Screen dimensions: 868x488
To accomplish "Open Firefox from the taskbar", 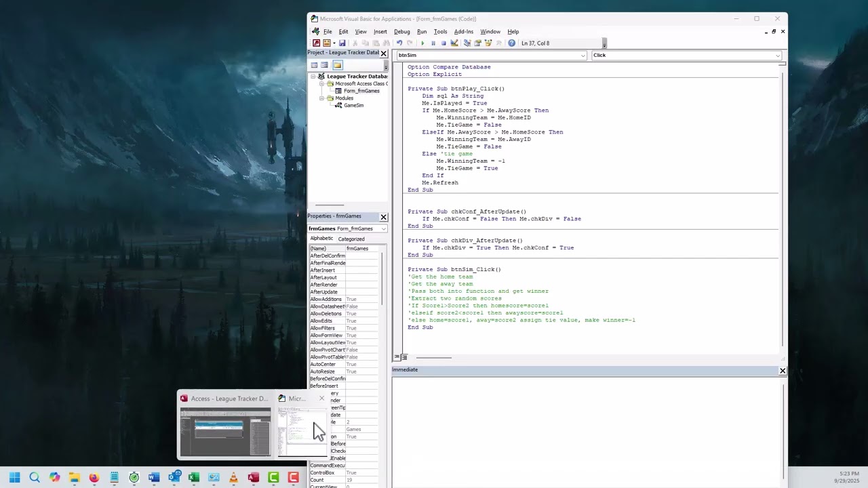I will [x=94, y=478].
